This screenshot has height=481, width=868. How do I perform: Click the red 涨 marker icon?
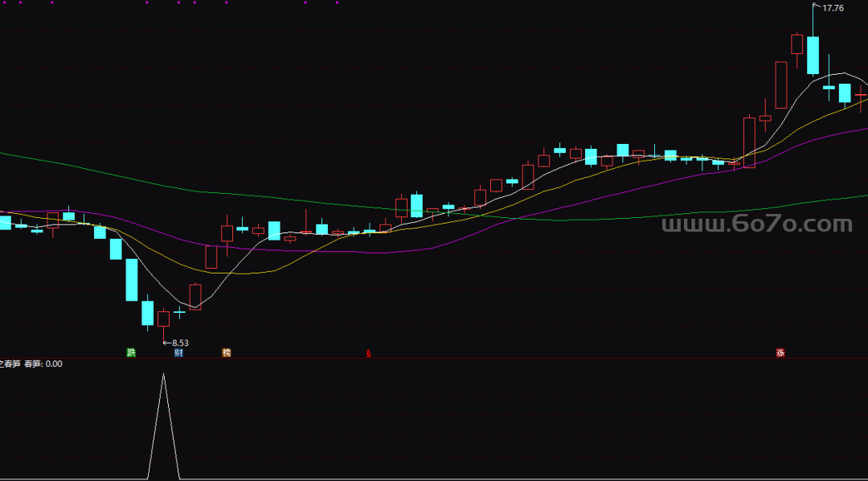[780, 352]
